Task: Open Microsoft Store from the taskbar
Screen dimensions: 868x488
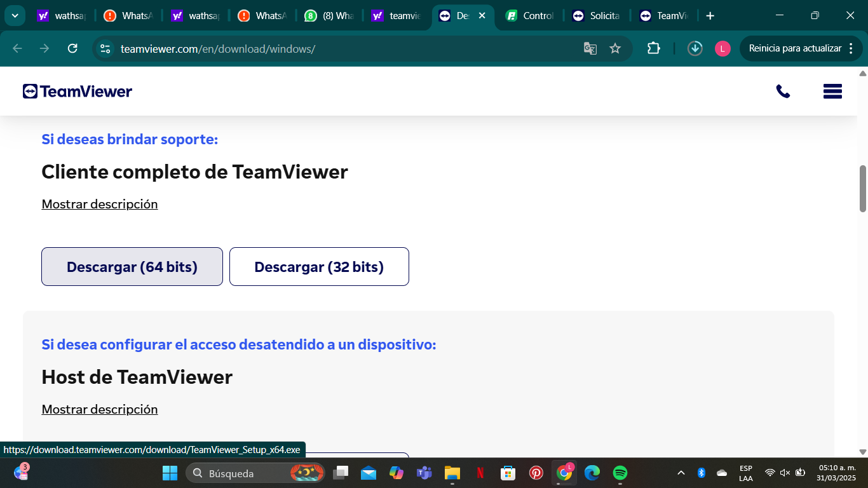Action: point(508,473)
